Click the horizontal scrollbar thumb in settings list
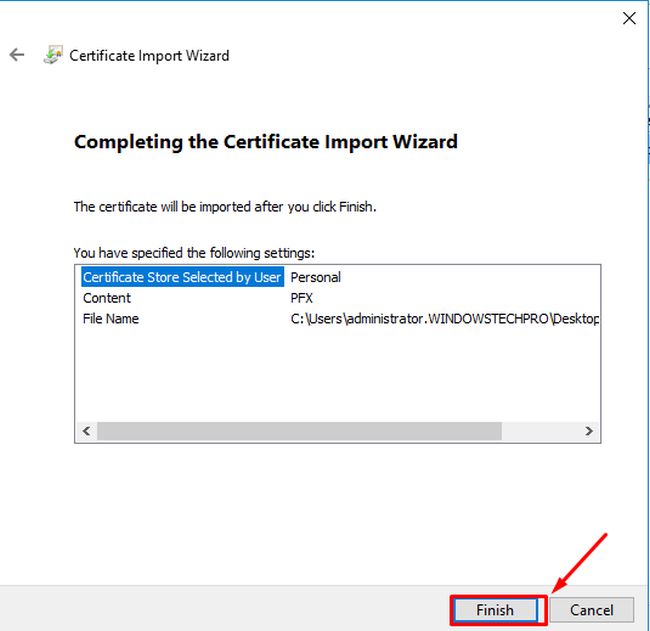Viewport: 650px width, 631px height. [299, 431]
